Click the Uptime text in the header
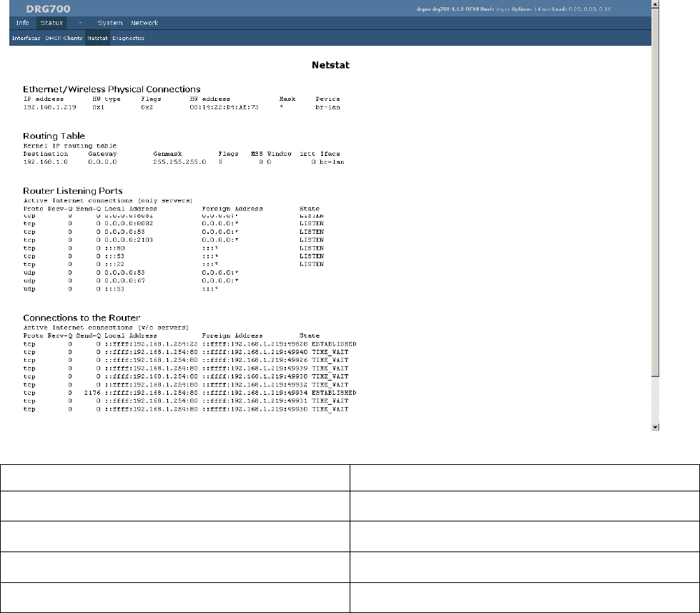This screenshot has width=700, height=613. (x=531, y=9)
